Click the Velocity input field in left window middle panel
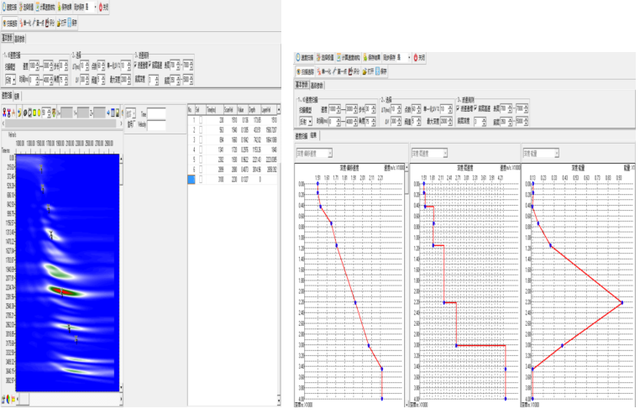 [156, 125]
